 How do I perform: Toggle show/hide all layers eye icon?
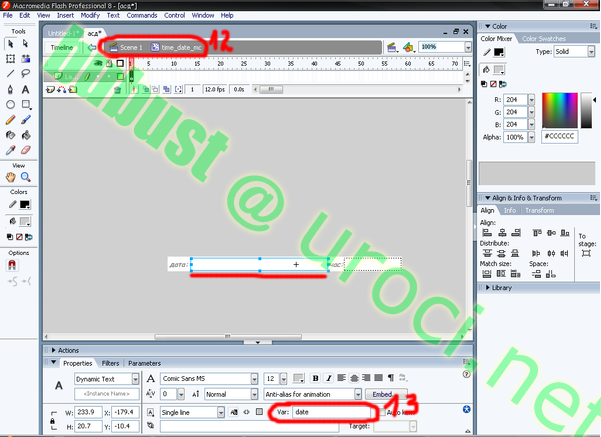(98, 63)
